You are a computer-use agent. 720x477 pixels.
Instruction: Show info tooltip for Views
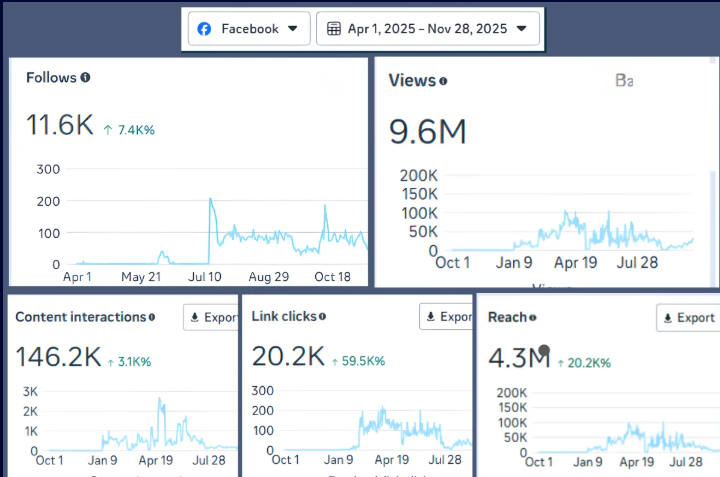point(443,81)
